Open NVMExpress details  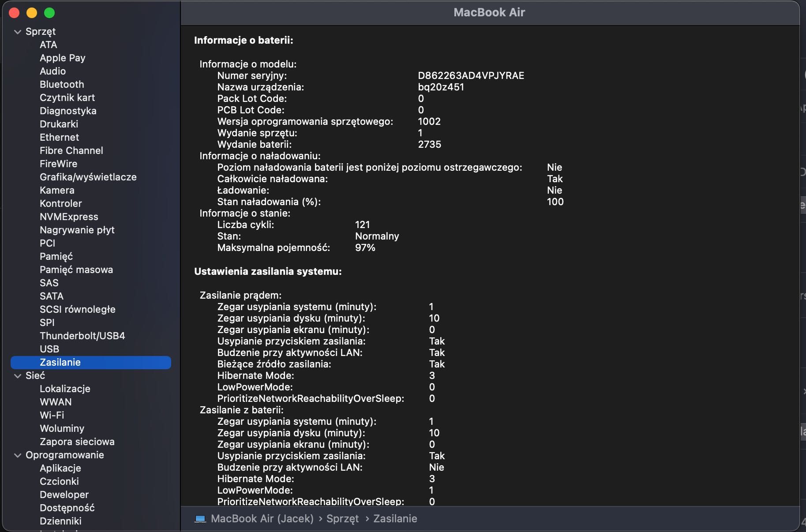point(69,217)
